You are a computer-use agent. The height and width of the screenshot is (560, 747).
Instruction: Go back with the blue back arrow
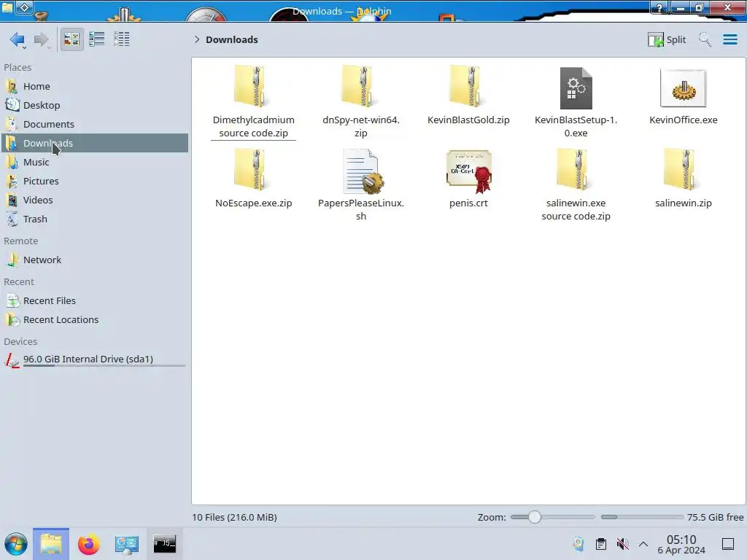[x=18, y=39]
